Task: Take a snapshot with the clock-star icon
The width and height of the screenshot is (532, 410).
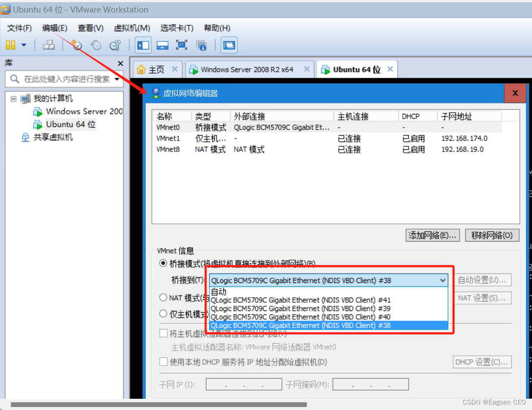Action: pyautogui.click(x=77, y=45)
